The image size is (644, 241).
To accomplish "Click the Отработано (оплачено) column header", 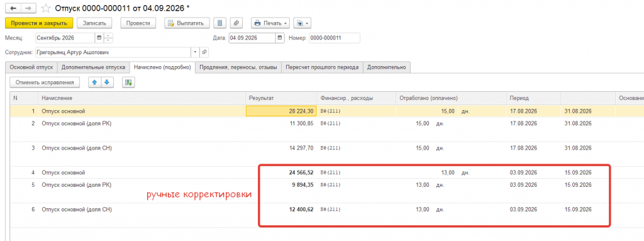I will point(450,98).
